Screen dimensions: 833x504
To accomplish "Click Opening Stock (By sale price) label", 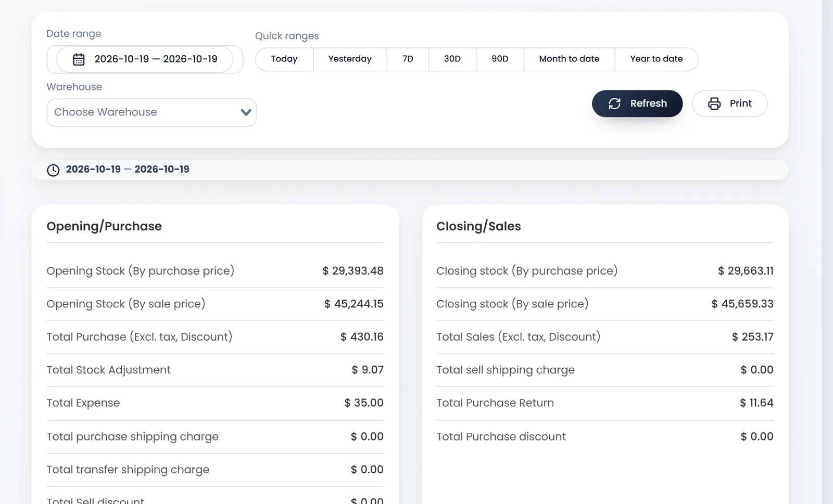I will [126, 304].
